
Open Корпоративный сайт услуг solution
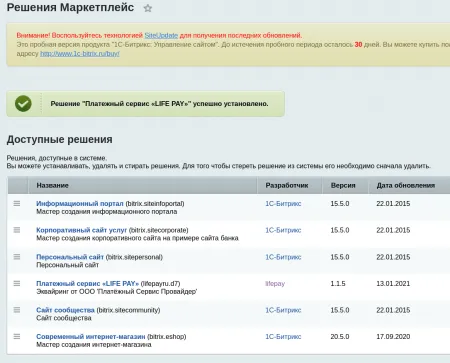coord(81,230)
